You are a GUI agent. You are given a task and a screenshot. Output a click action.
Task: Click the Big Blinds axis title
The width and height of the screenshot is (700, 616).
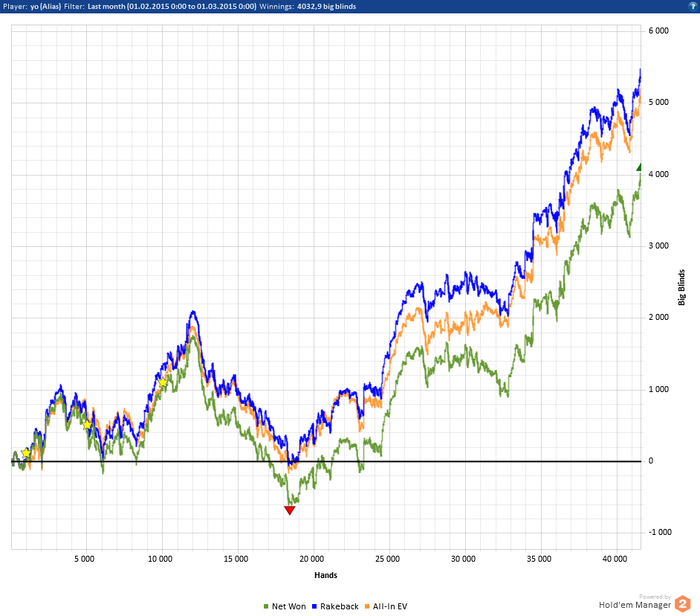tap(681, 287)
